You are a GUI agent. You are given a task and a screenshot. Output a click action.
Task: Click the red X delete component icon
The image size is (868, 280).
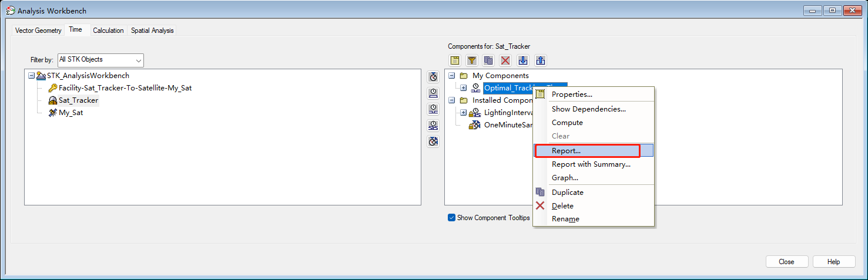(505, 60)
